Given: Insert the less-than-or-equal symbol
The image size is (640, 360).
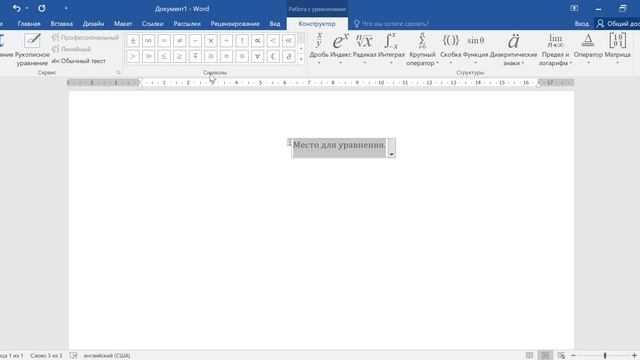Looking at the screenshot, I should point(164,56).
